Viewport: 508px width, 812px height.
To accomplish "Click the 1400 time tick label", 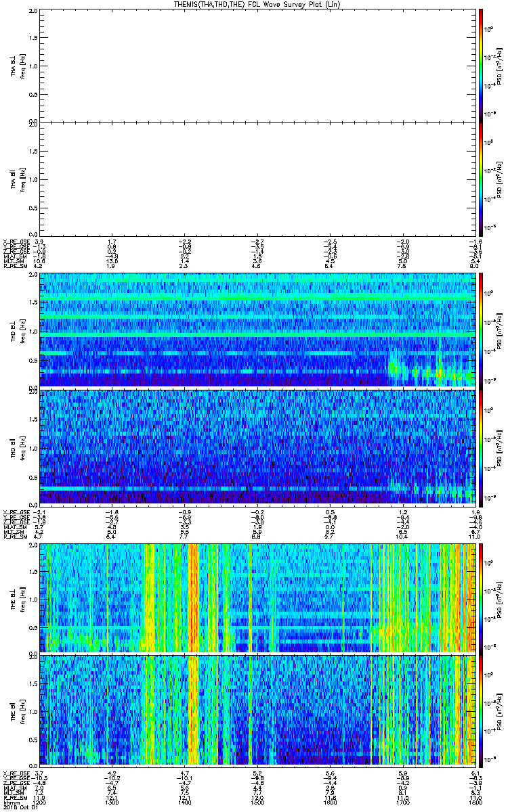I will click(x=184, y=802).
